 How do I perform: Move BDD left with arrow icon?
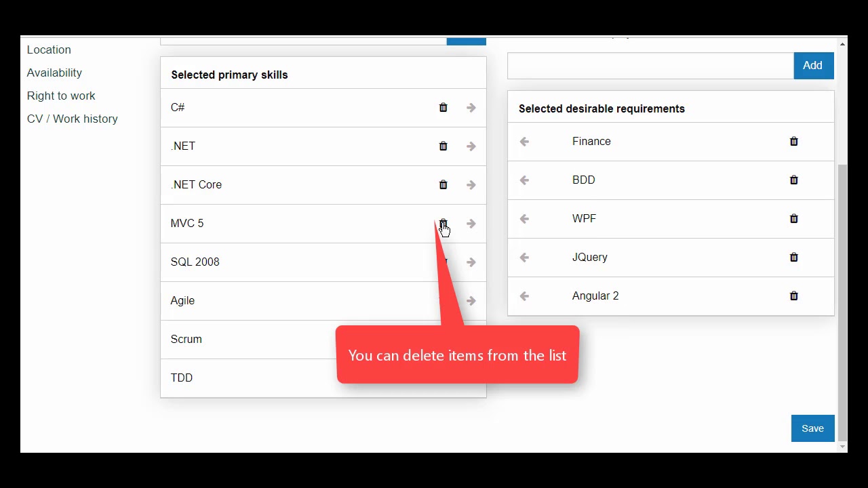click(524, 180)
